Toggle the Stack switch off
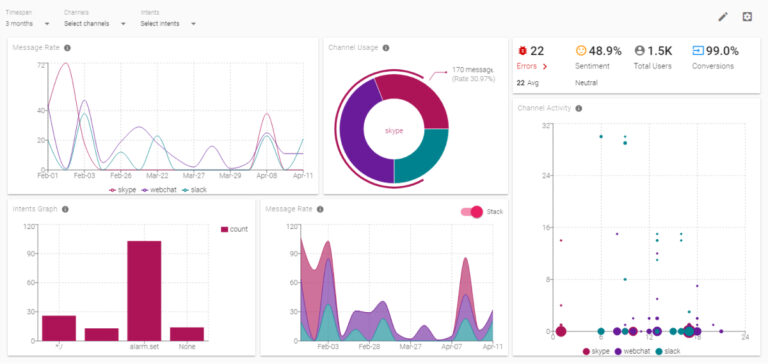The width and height of the screenshot is (768, 364). [472, 212]
